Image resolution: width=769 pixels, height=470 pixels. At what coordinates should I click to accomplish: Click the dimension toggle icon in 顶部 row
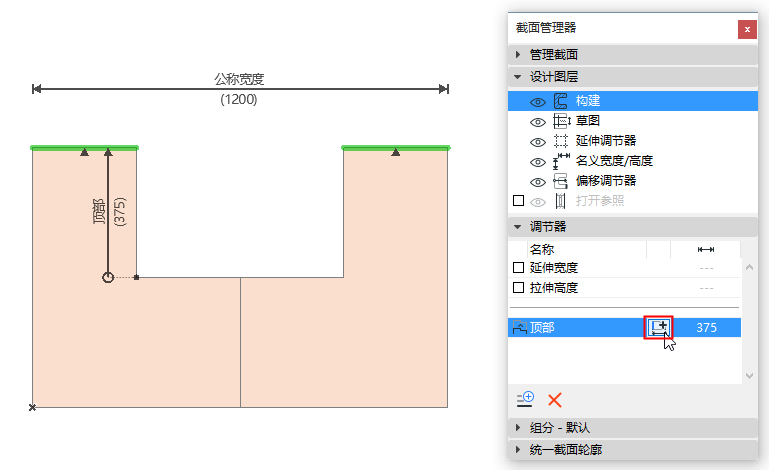[658, 327]
